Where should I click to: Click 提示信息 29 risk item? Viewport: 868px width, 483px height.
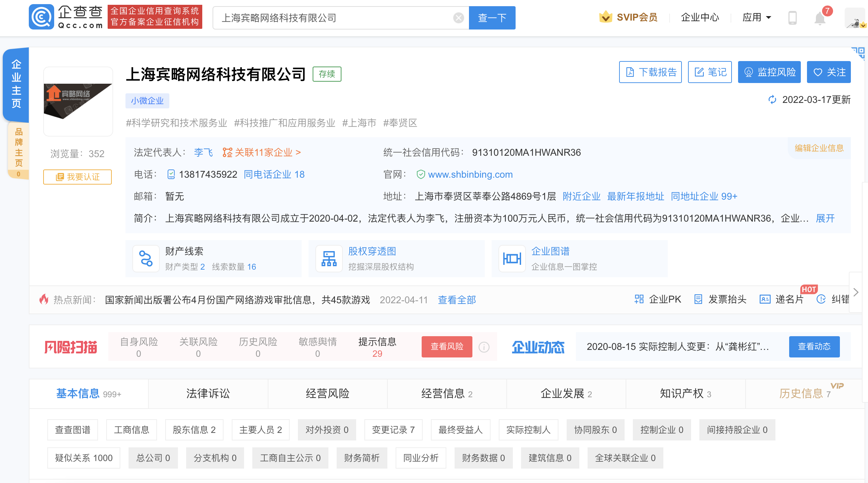[377, 347]
